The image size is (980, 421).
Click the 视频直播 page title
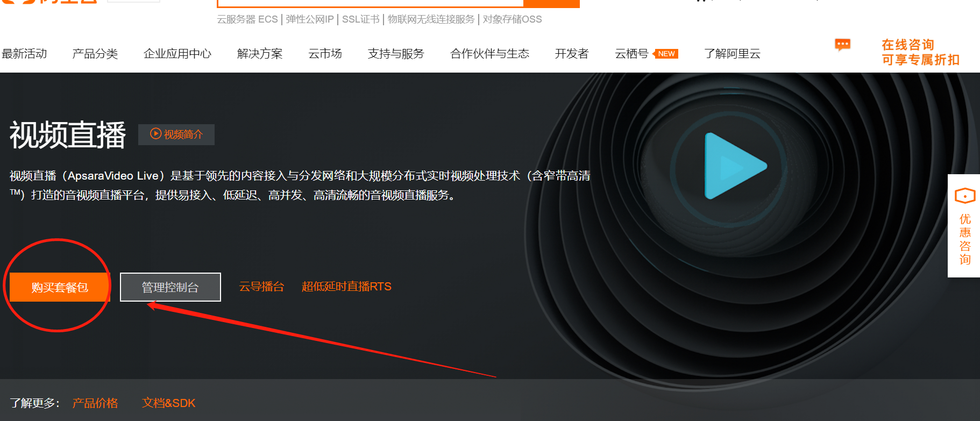pyautogui.click(x=68, y=134)
